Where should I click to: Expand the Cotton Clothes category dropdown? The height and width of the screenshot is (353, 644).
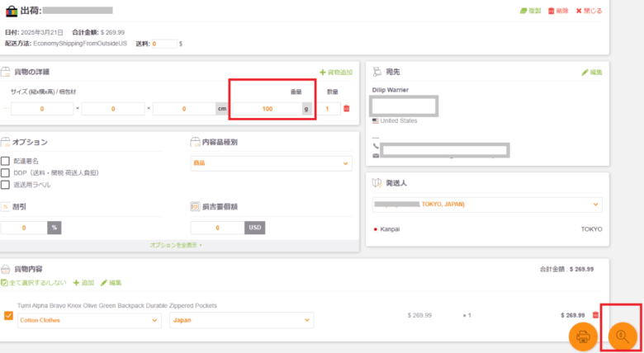(x=89, y=320)
